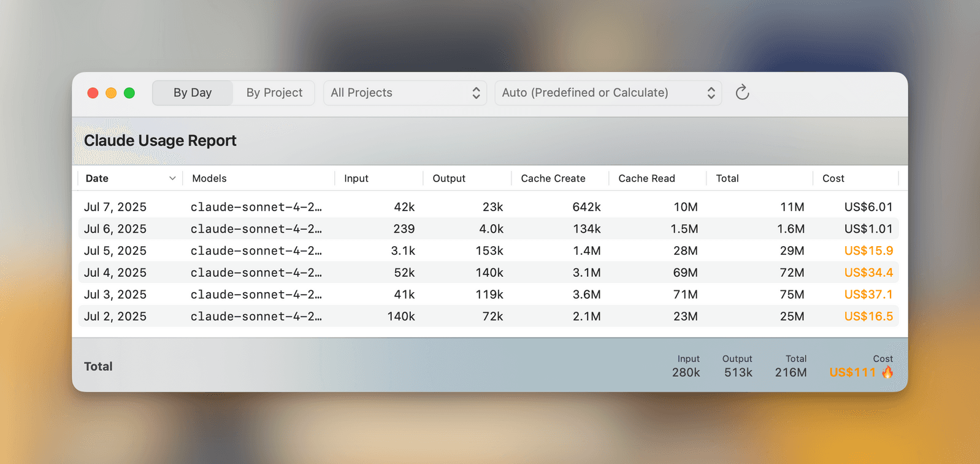980x464 pixels.
Task: Select the Jul 7, 2025 date cell
Action: 115,207
